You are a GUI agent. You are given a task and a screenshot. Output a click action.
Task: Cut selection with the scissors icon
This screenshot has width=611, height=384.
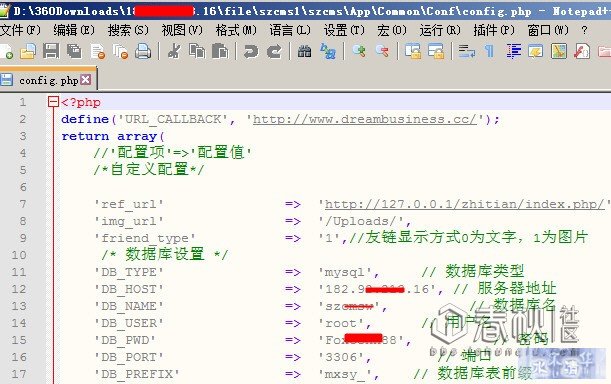174,51
